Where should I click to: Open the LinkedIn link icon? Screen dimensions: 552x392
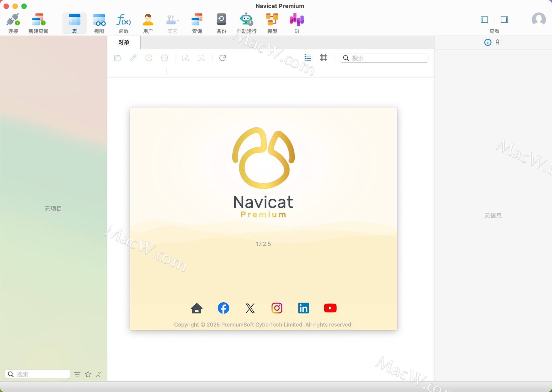[304, 308]
